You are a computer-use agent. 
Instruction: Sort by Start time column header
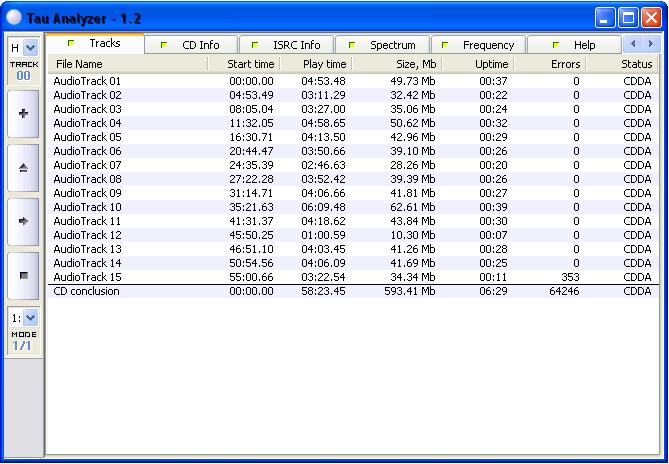click(244, 64)
